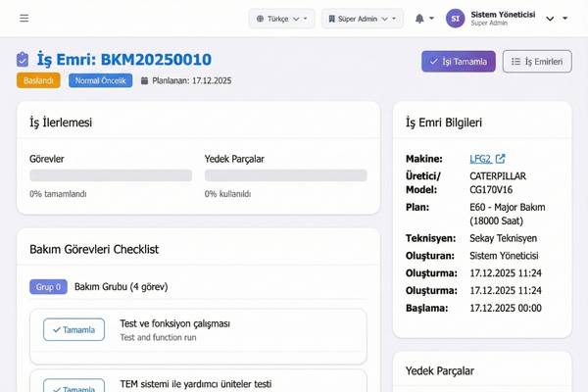The image size is (588, 392).
Task: Click the far-right caret in the header
Action: 564,18
